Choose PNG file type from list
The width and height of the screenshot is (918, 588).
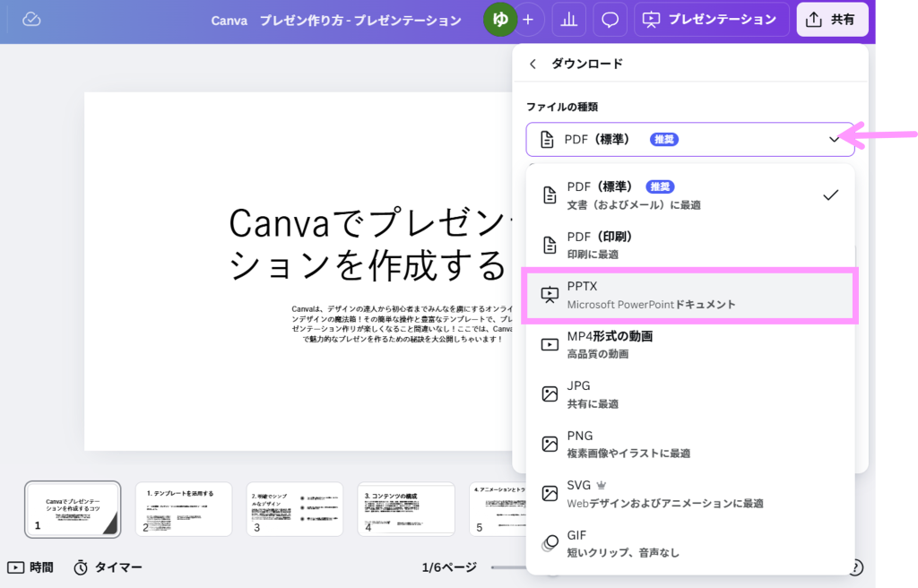[x=689, y=444]
